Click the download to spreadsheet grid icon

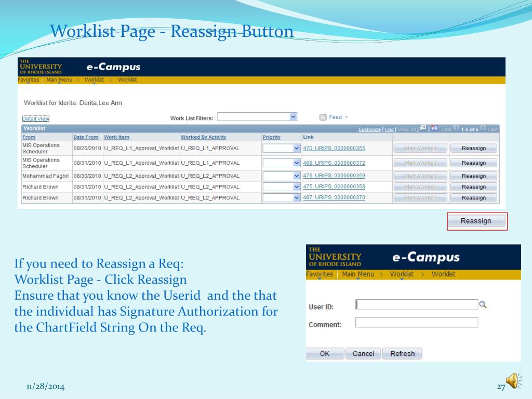[434, 128]
